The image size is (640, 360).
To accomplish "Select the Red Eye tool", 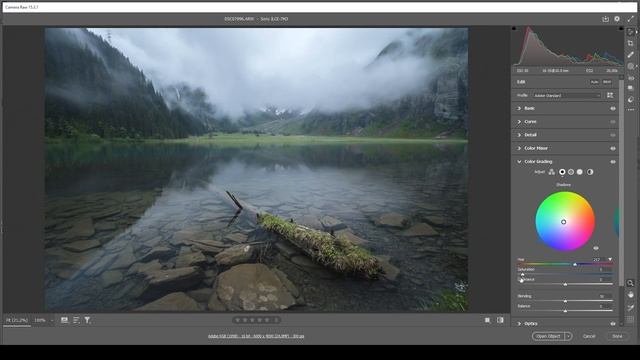I will click(631, 78).
